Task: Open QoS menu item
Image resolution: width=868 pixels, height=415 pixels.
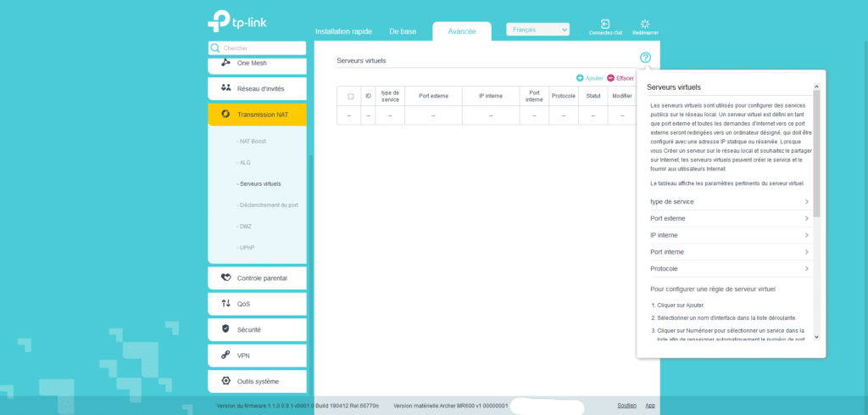Action: click(x=257, y=304)
